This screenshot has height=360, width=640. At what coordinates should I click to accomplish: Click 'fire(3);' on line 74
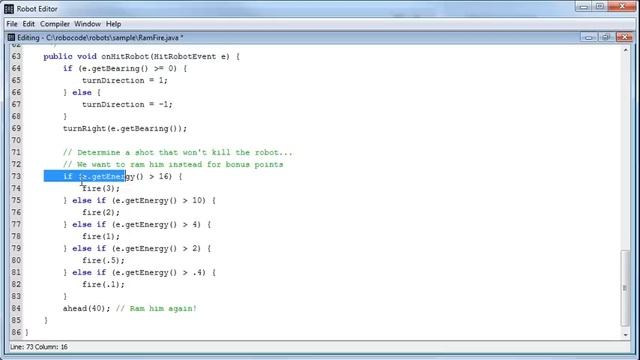pyautogui.click(x=101, y=189)
